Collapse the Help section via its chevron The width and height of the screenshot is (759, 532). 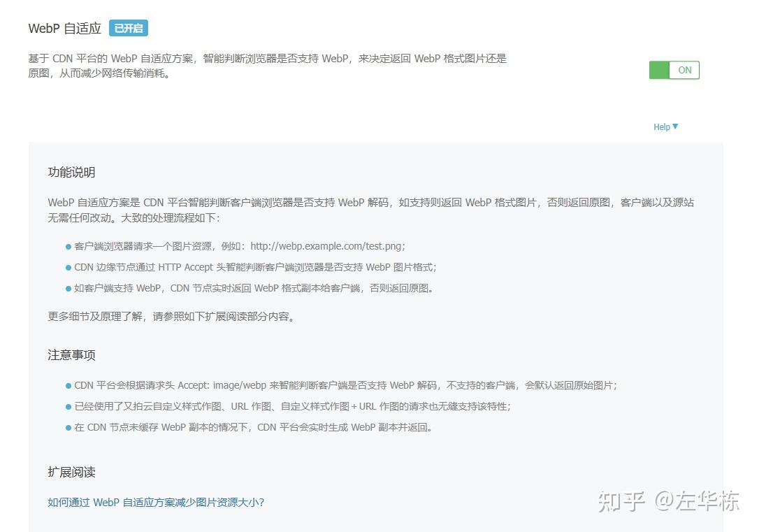[677, 127]
